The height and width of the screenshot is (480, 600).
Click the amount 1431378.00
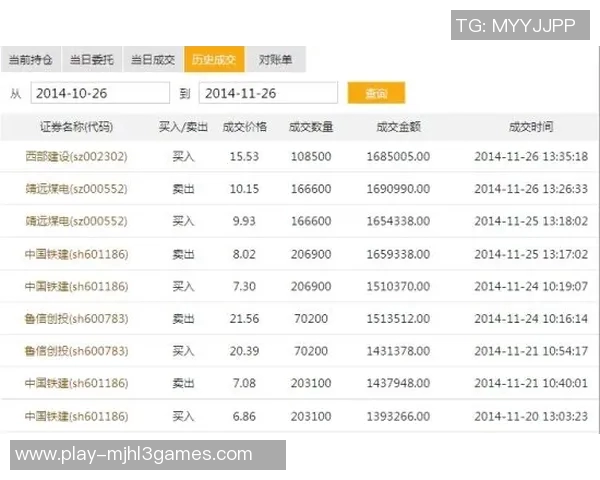[x=398, y=351]
